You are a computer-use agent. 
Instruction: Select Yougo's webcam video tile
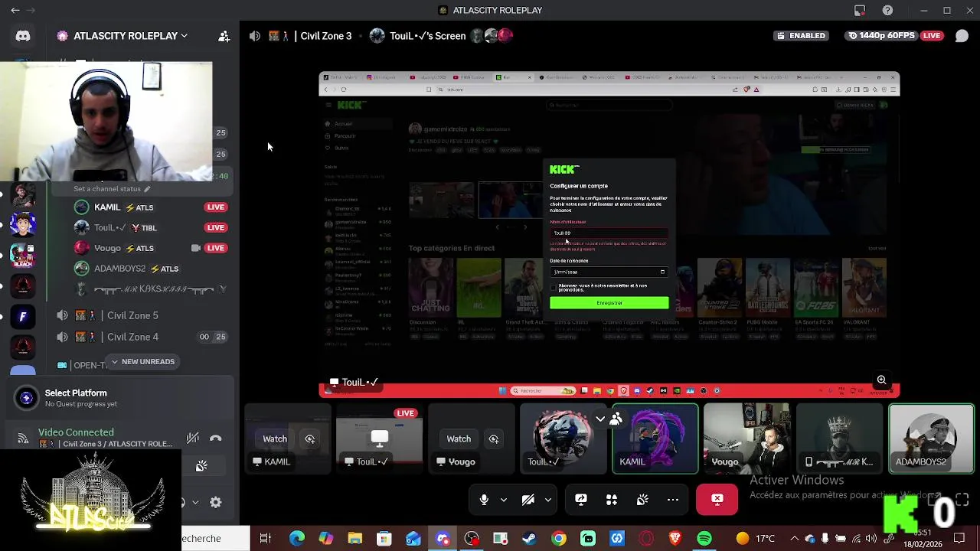pos(747,439)
